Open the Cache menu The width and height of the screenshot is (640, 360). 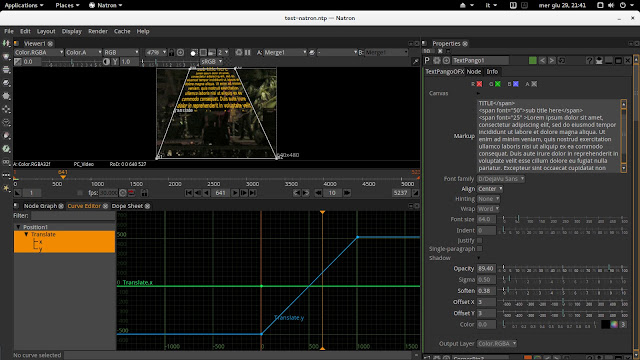pos(122,31)
